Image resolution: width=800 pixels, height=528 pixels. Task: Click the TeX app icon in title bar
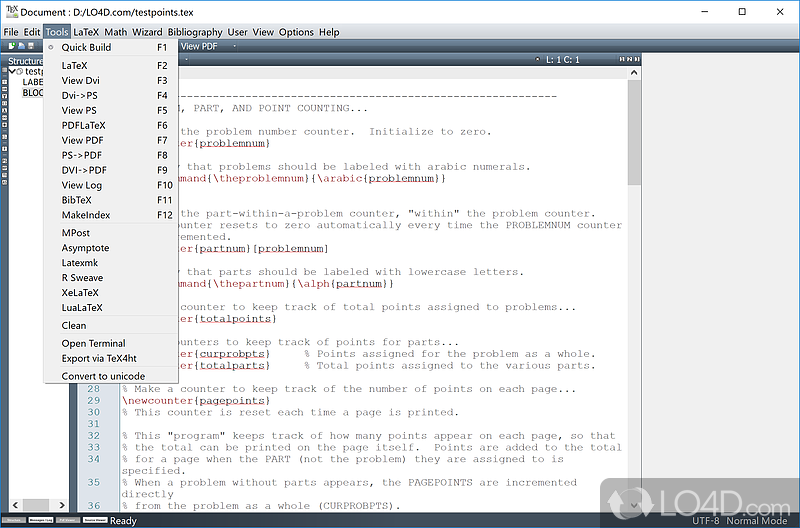[12, 12]
